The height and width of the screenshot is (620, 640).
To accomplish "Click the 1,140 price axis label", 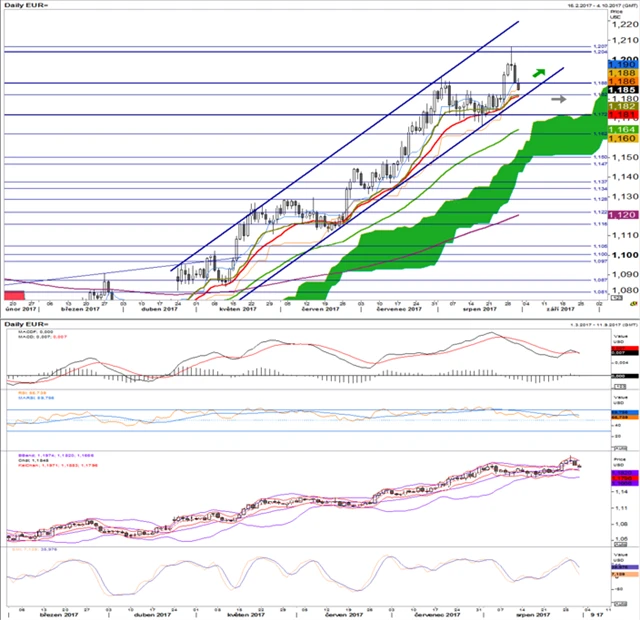I will 625,177.
